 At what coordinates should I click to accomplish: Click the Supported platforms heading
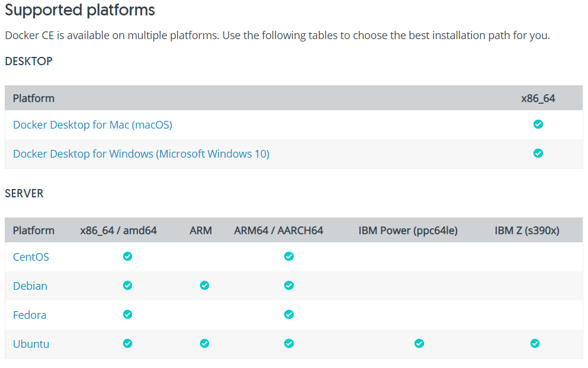click(80, 10)
